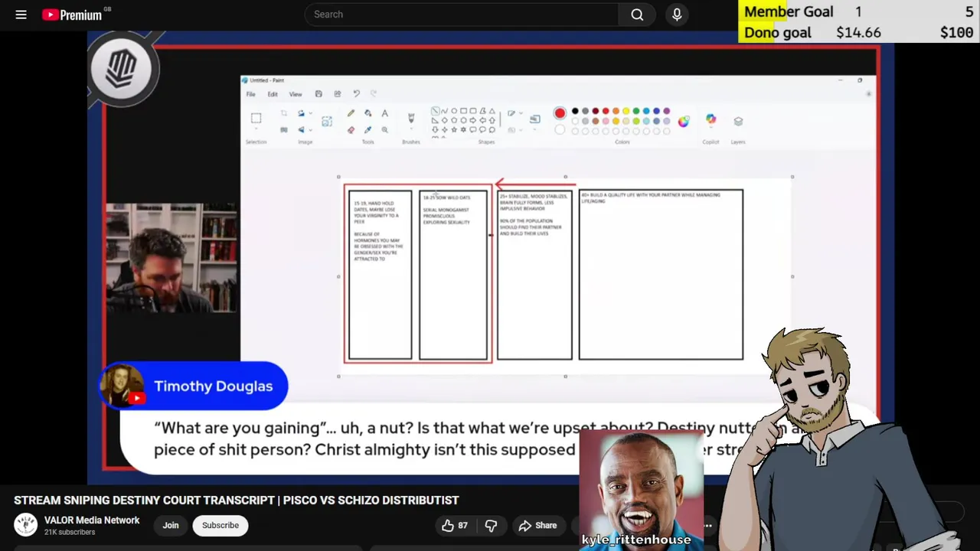The image size is (980, 551).
Task: Like the video with thumbs up
Action: [x=454, y=525]
